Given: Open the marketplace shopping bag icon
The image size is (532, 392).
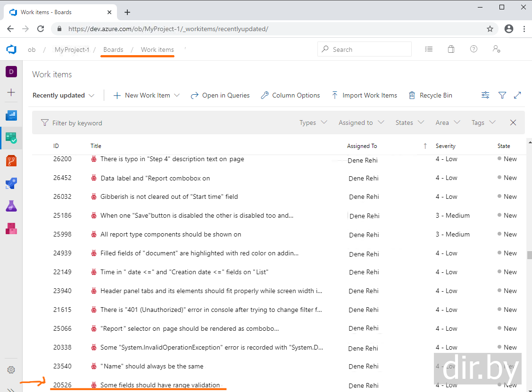Looking at the screenshot, I should pos(451,49).
